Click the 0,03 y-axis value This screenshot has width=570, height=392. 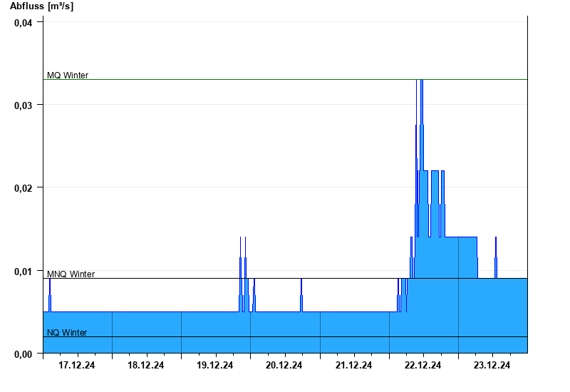(24, 105)
